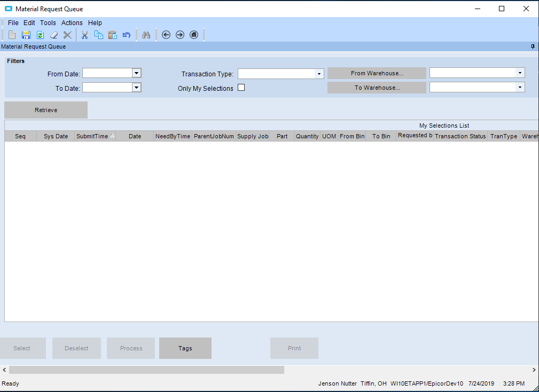The width and height of the screenshot is (539, 392).
Task: Click the Supply Job column header
Action: [x=253, y=136]
